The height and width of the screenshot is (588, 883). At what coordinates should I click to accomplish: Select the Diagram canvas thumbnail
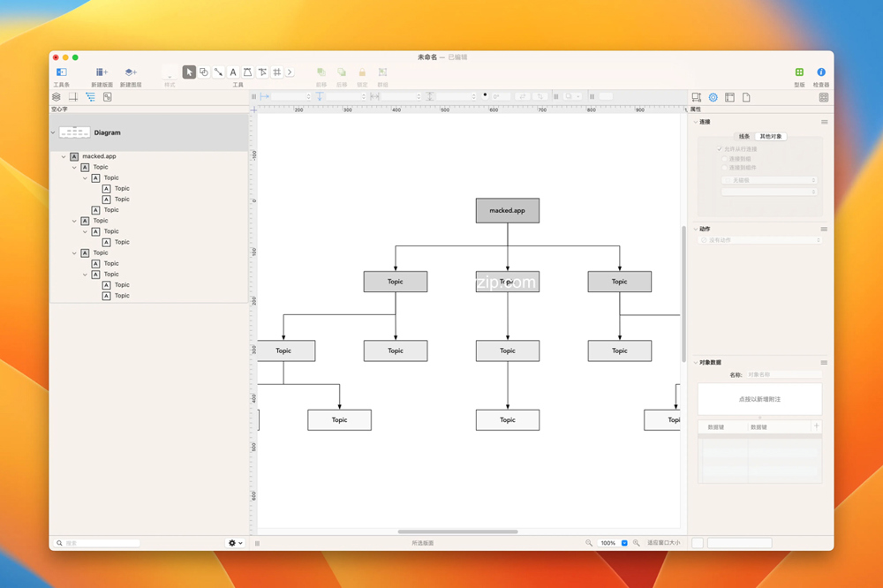(x=74, y=132)
